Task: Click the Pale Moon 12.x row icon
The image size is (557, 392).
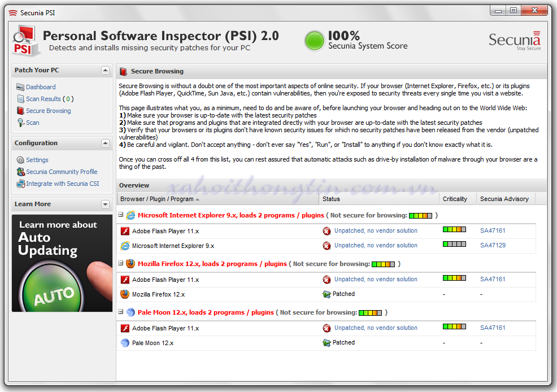Action: [125, 343]
